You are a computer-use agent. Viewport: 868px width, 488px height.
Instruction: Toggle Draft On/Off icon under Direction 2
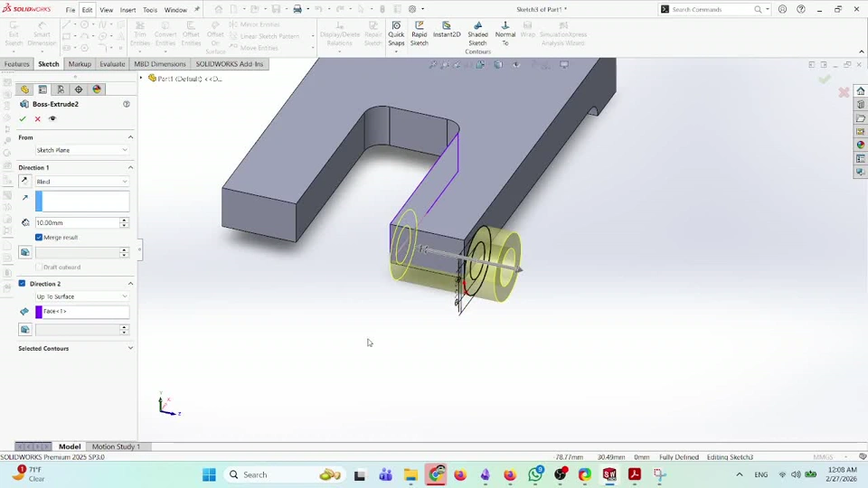(25, 330)
